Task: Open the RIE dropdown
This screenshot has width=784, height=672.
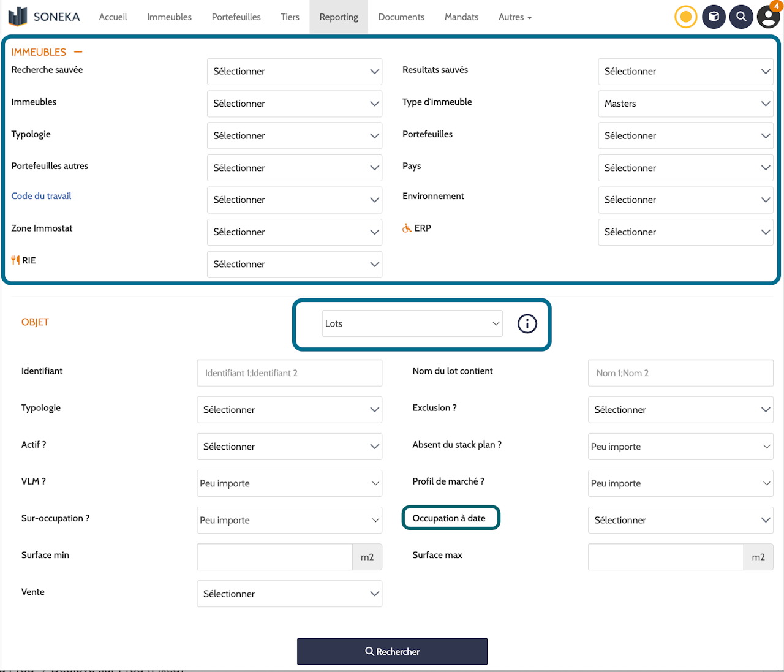Action: pyautogui.click(x=295, y=264)
